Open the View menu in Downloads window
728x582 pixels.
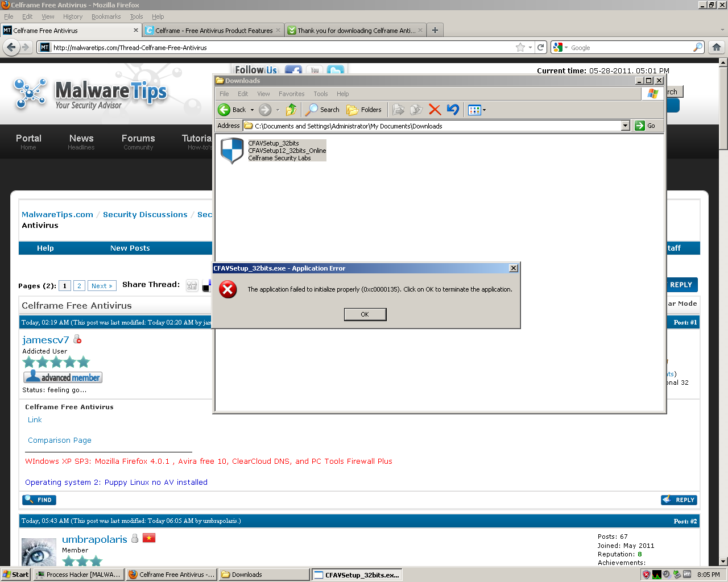[263, 94]
